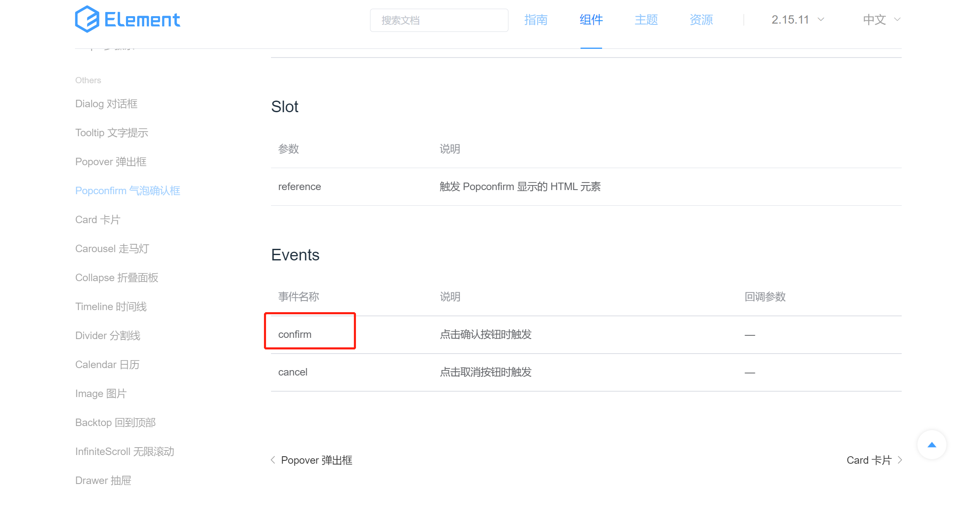
Task: Click the Element logo
Action: 128,19
